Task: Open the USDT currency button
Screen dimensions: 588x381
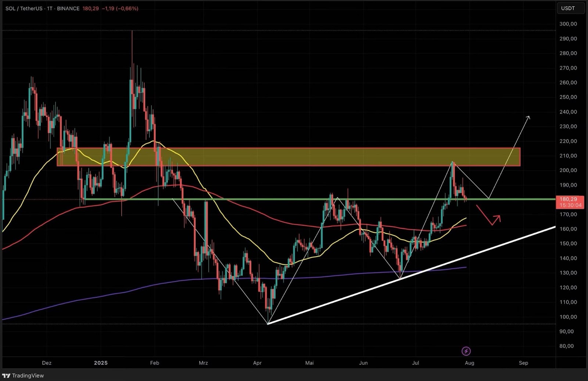Action: pos(570,8)
